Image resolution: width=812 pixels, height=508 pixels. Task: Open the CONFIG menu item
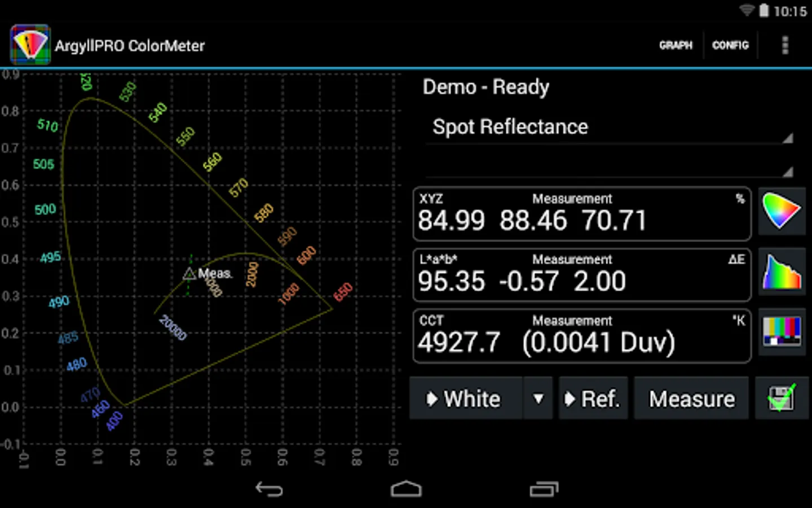pos(730,45)
